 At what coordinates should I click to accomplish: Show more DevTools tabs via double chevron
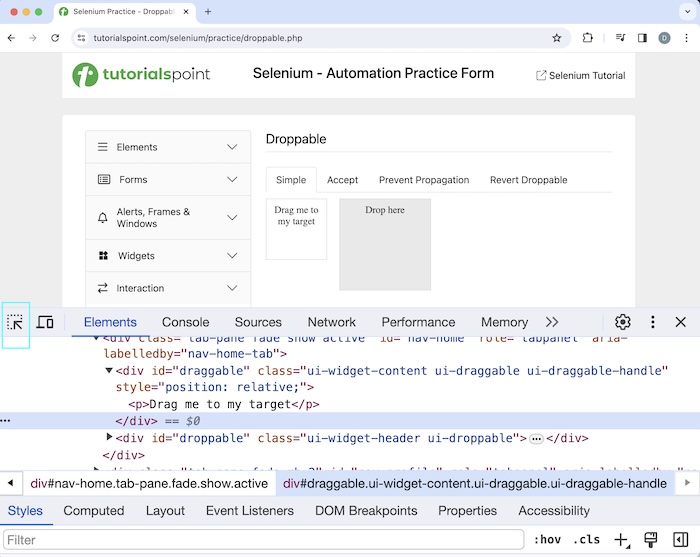(552, 322)
